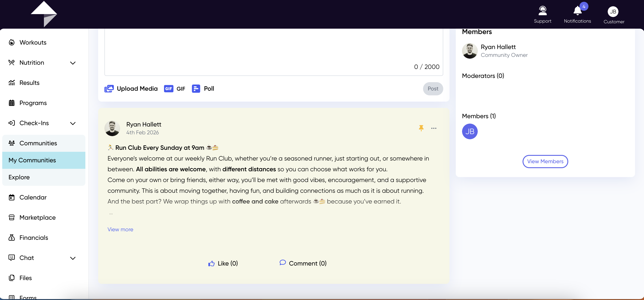Click the Financials money bag icon
This screenshot has width=644, height=300.
(x=11, y=238)
